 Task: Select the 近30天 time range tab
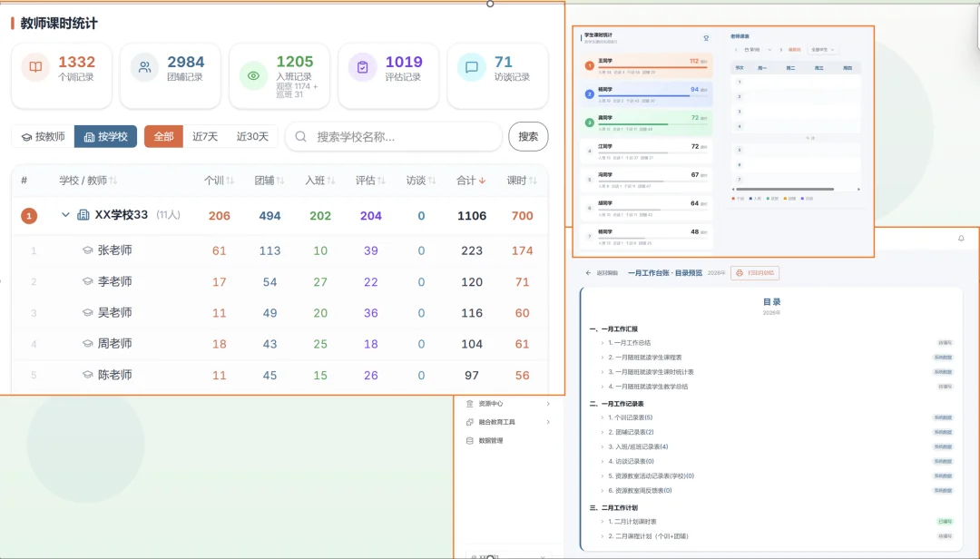252,136
